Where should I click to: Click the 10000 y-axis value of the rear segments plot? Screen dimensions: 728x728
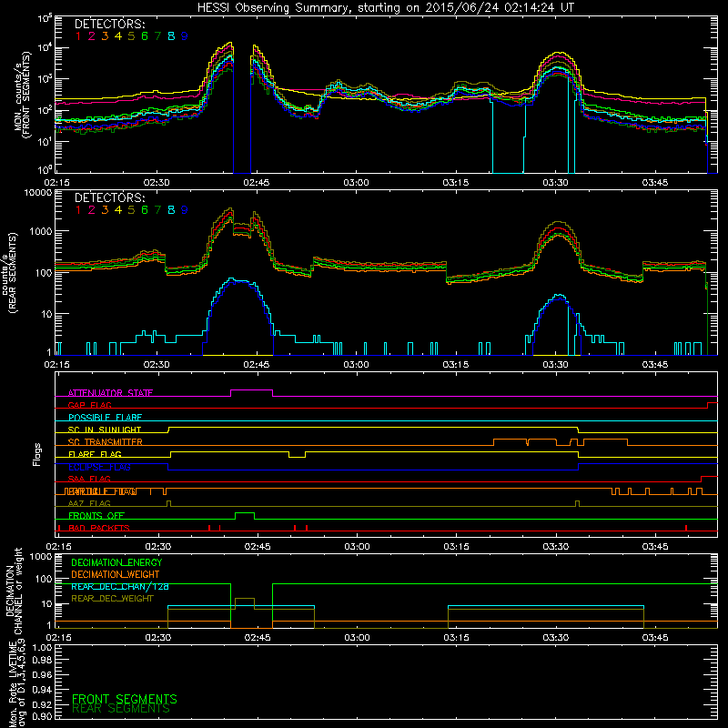(38, 192)
